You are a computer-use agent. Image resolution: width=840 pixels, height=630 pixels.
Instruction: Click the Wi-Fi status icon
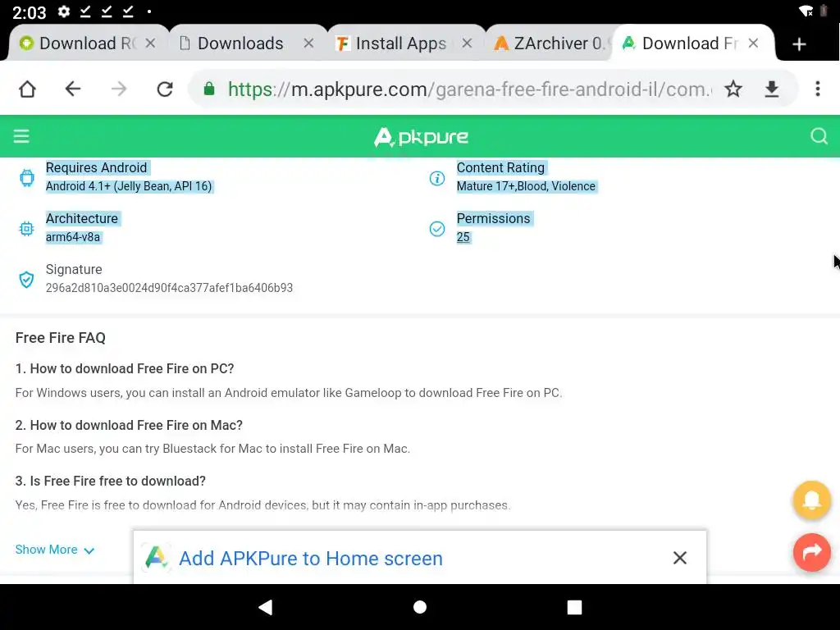pyautogui.click(x=806, y=11)
